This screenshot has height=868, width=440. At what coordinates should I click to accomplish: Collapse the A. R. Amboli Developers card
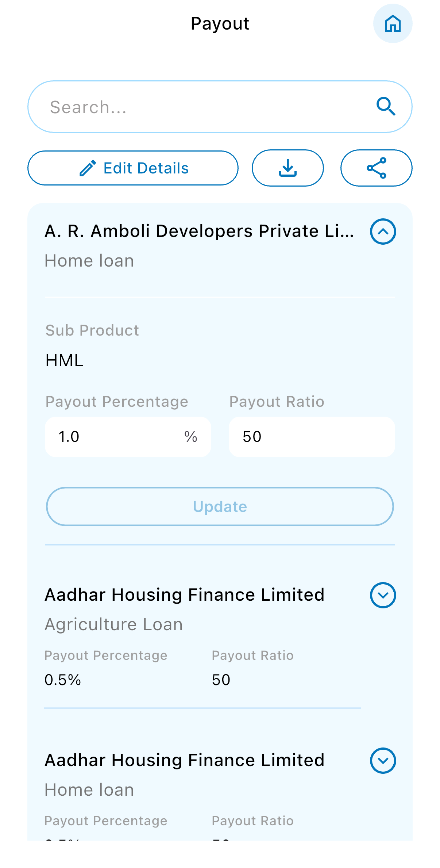(x=383, y=232)
